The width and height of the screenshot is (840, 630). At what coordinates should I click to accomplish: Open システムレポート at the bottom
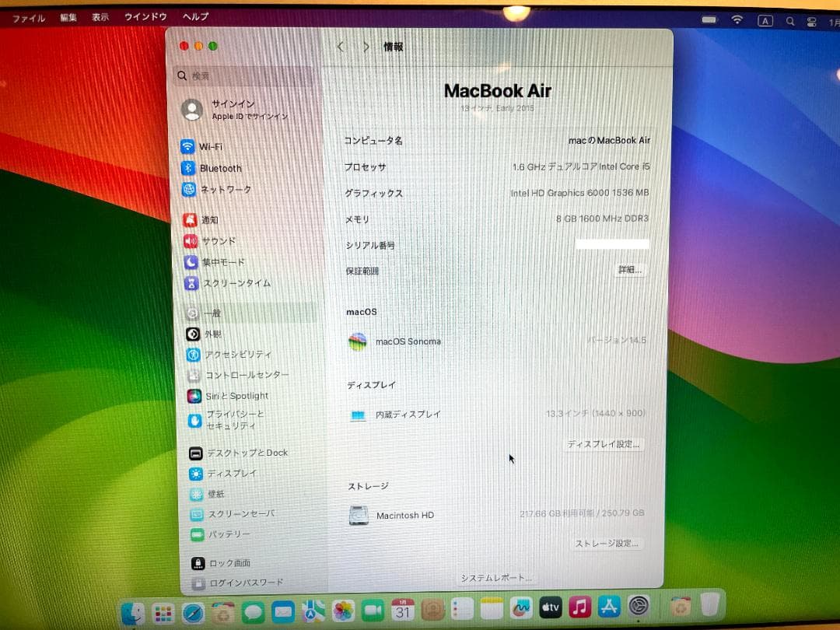point(497,578)
